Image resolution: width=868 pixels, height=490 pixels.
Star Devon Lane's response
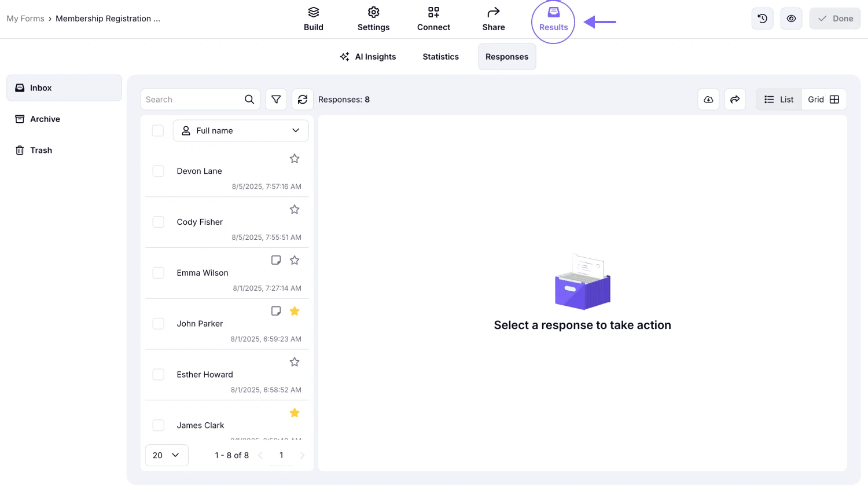[x=295, y=158]
